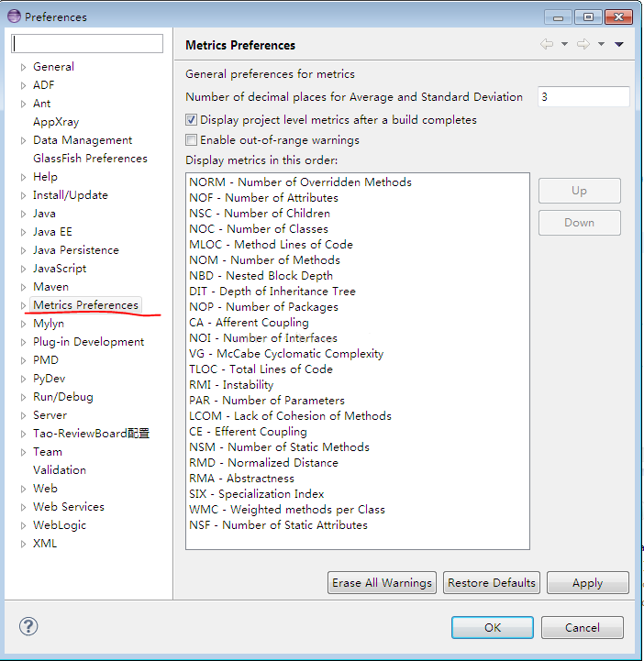Select GlassFish Preferences tree item
The width and height of the screenshot is (644, 661).
click(x=90, y=159)
